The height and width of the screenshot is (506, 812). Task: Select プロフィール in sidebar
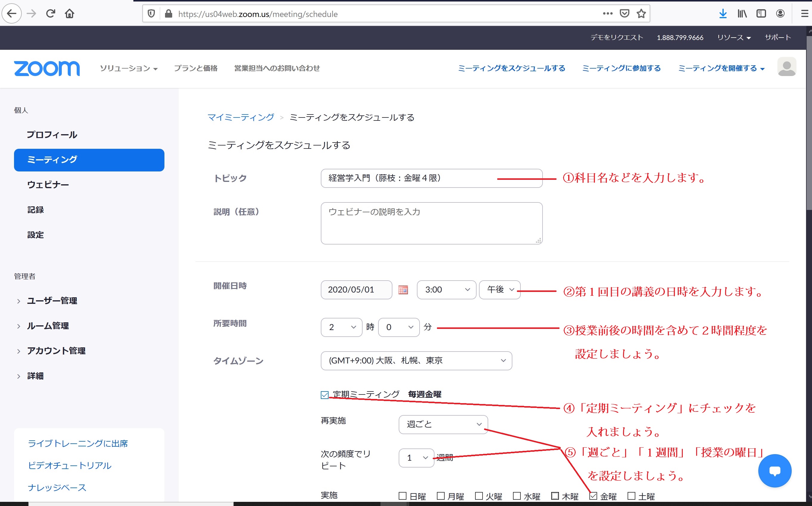point(52,135)
